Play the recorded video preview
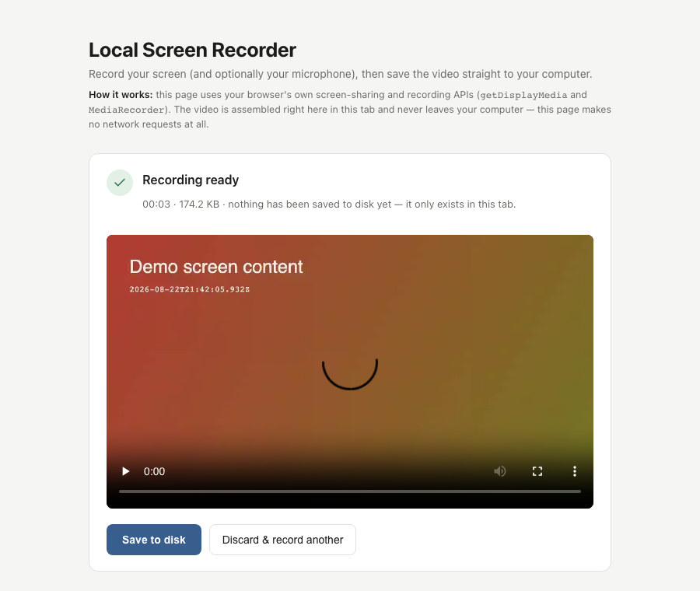The width and height of the screenshot is (700, 591). (126, 471)
